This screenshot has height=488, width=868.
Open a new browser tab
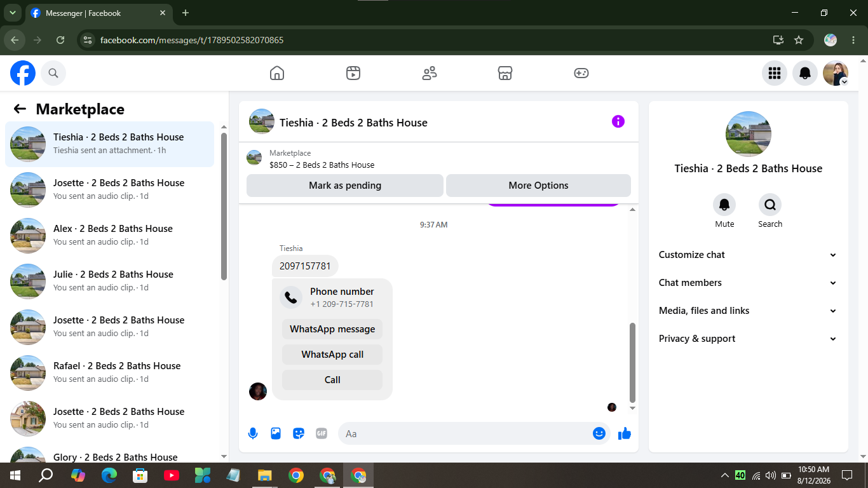[186, 13]
